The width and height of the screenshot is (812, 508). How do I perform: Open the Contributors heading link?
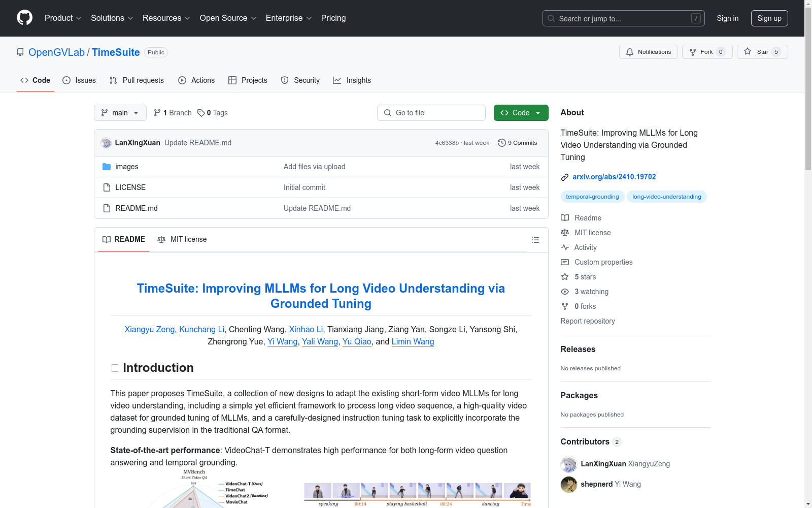click(x=591, y=441)
